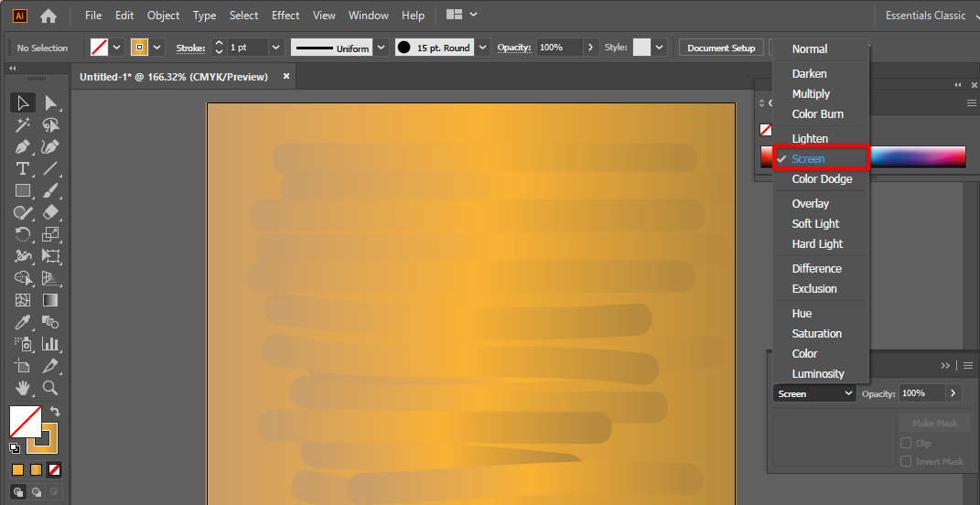Screen dimensions: 980x505
Task: Select the Magic Wand tool
Action: pyautogui.click(x=23, y=124)
